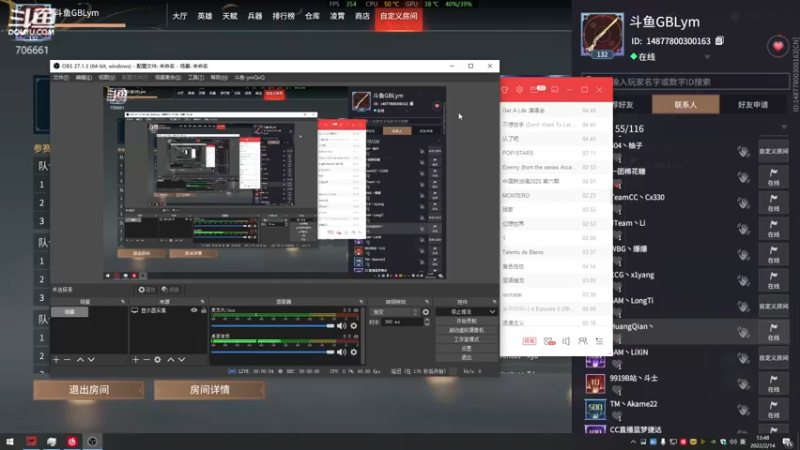Open listen-together people icon in music player
The width and height of the screenshot is (800, 450).
582,341
